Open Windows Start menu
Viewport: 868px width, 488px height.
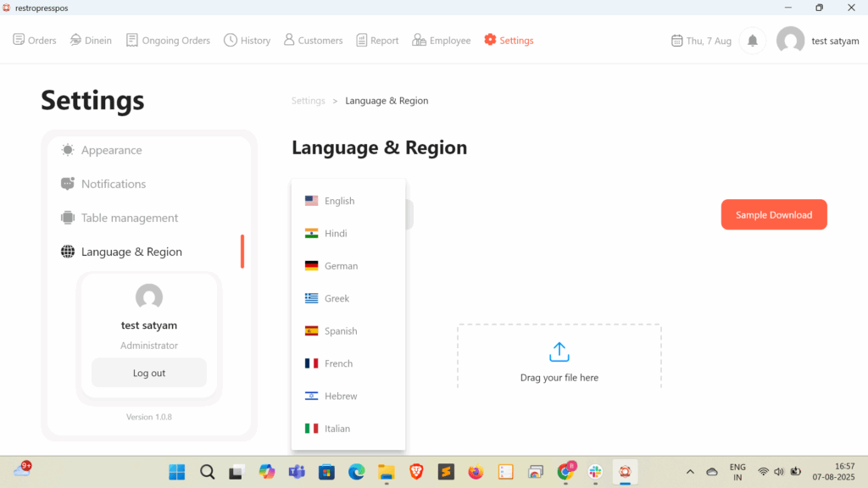click(177, 472)
